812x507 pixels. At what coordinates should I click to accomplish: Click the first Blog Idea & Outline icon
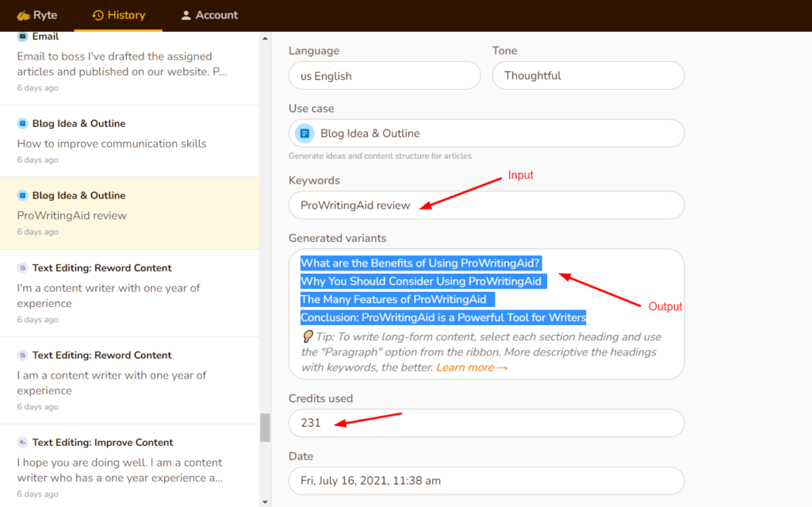point(22,124)
